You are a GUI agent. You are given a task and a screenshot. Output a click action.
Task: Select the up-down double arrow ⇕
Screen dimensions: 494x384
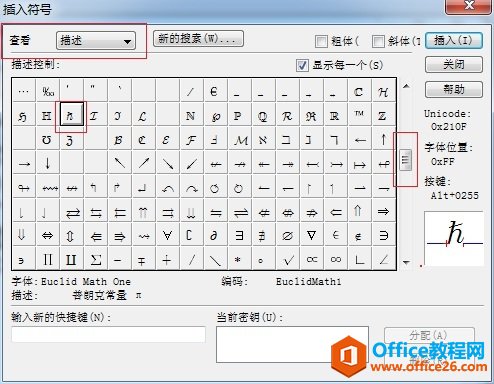(x=71, y=235)
